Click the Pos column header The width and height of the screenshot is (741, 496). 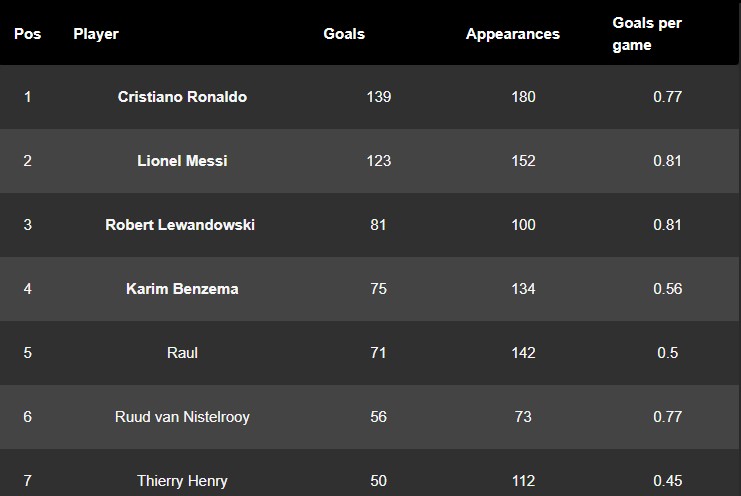pos(27,34)
